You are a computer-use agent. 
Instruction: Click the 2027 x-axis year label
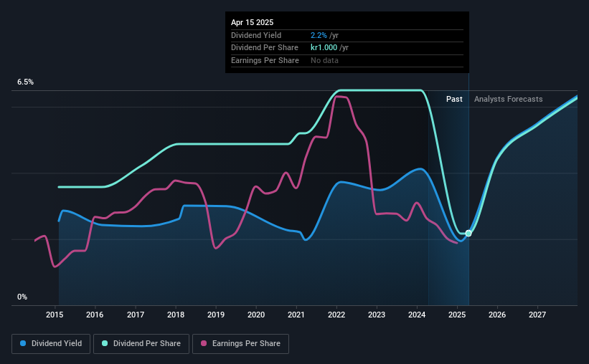537,315
